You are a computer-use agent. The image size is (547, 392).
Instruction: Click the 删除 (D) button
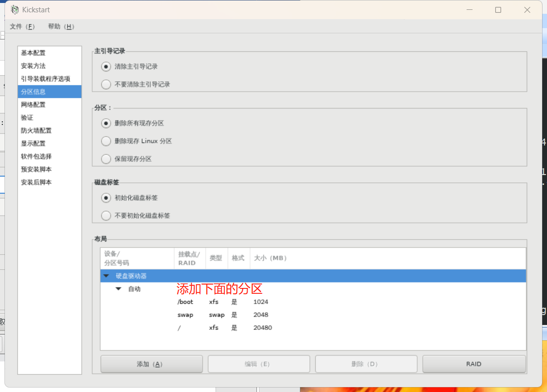pyautogui.click(x=366, y=364)
